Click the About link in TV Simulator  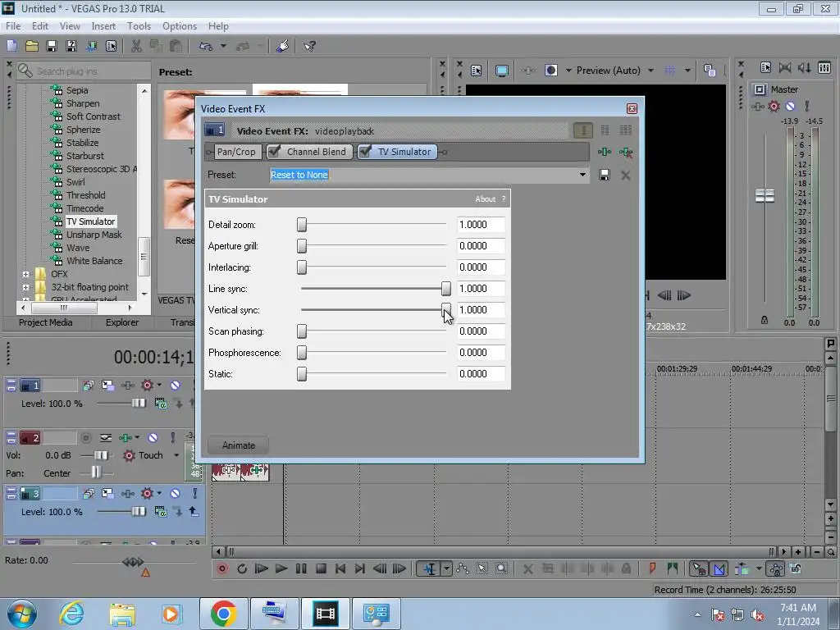(x=486, y=199)
